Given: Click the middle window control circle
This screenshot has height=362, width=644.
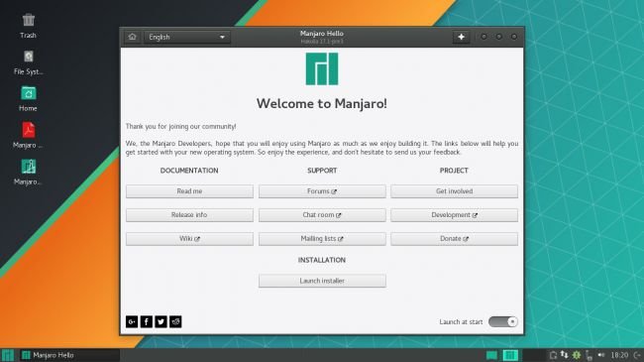Looking at the screenshot, I should click(x=499, y=37).
